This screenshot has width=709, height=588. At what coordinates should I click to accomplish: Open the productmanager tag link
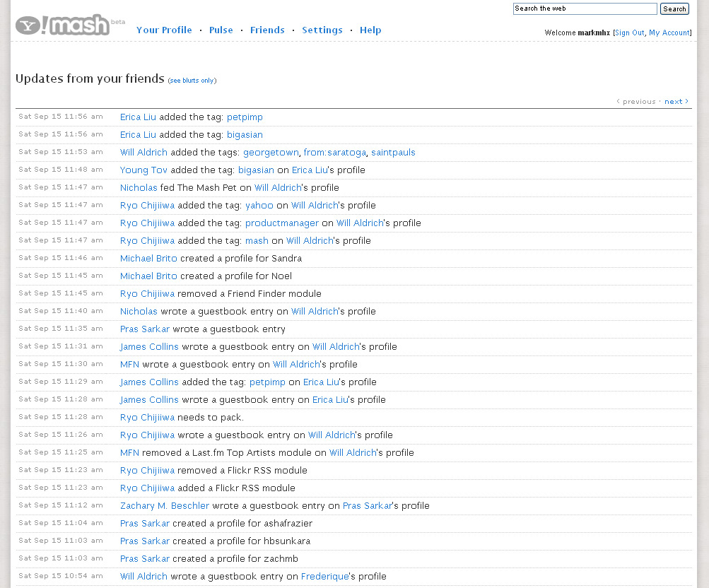282,223
